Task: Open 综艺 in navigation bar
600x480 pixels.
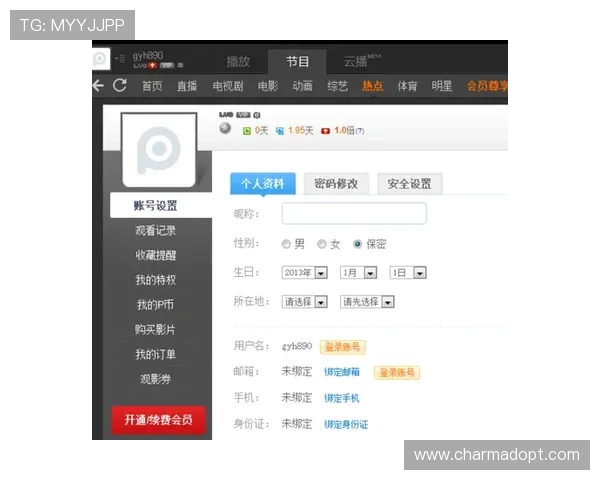Action: (x=338, y=86)
